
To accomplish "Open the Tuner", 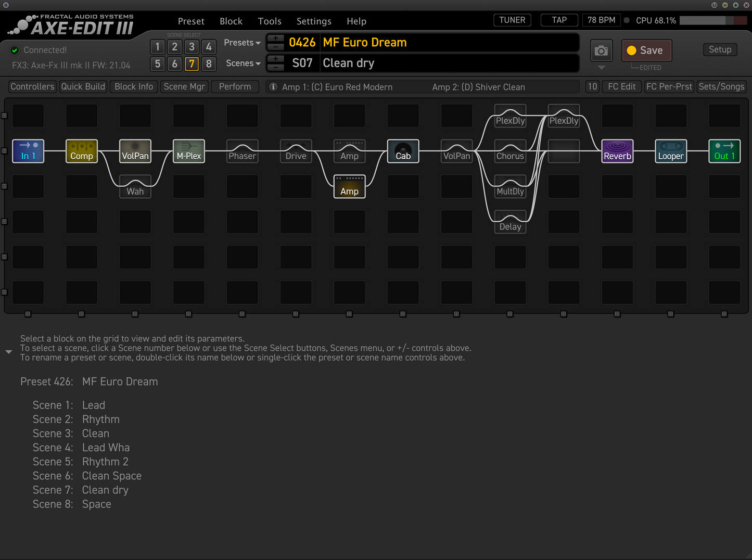I will pyautogui.click(x=512, y=20).
